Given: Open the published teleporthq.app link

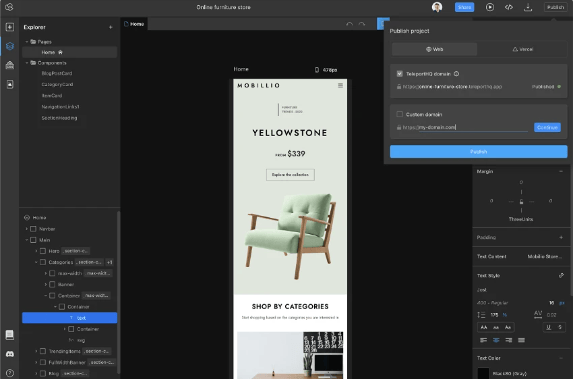Looking at the screenshot, I should pyautogui.click(x=452, y=87).
